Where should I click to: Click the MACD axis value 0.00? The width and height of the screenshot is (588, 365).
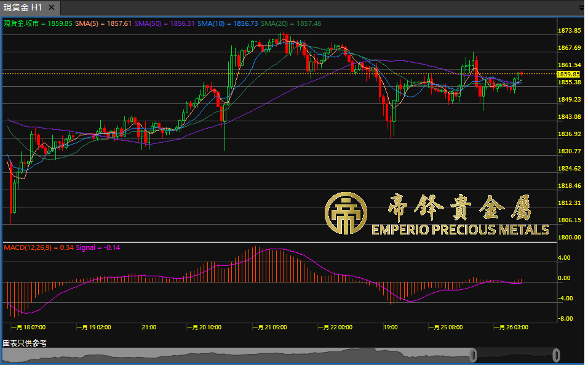pos(564,278)
